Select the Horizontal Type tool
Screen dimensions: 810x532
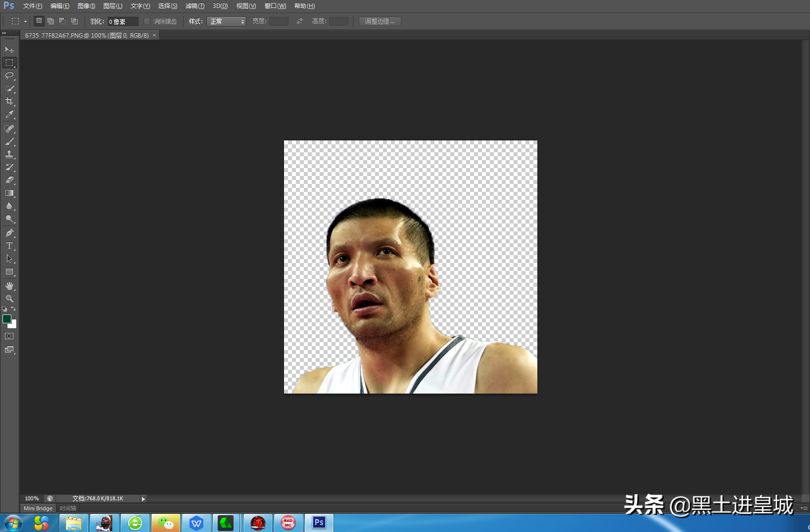tap(9, 246)
